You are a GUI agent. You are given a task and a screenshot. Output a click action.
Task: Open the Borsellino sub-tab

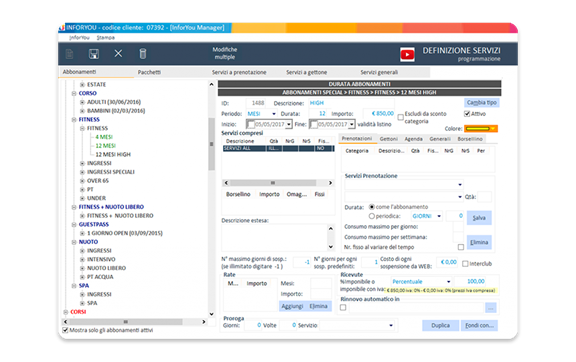point(470,139)
